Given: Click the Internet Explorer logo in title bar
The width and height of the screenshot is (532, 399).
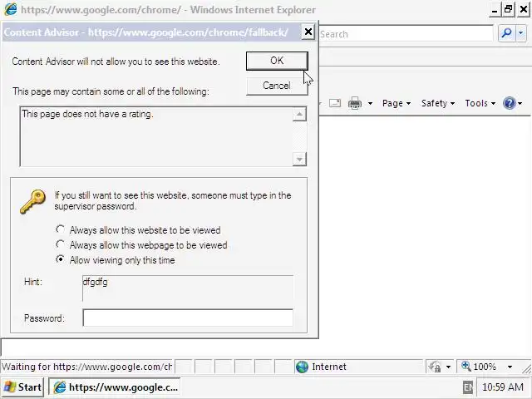Looking at the screenshot, I should (11, 9).
